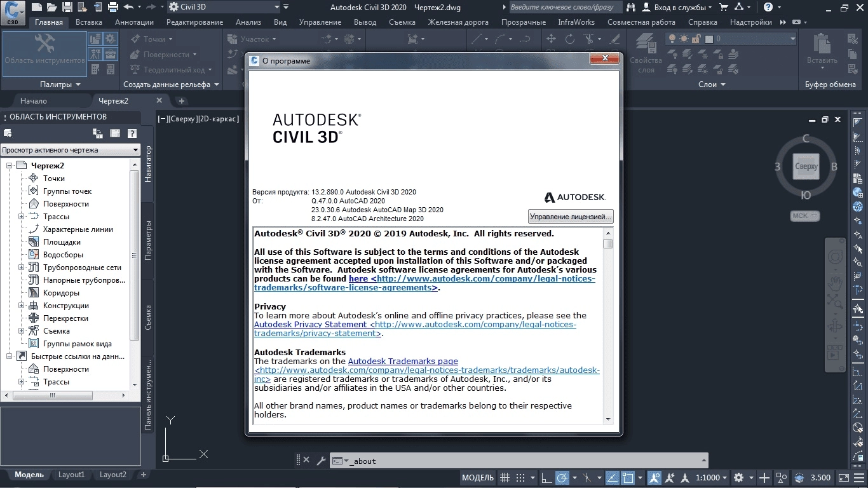868x488 pixels.
Task: Save the drawing with the floppy icon
Action: coord(67,7)
